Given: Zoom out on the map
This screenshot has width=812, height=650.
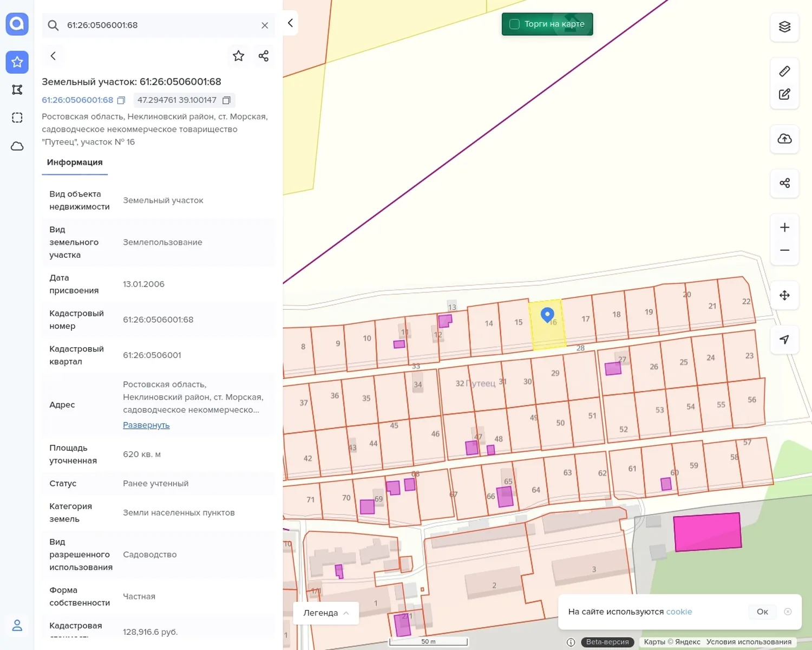Looking at the screenshot, I should click(x=784, y=250).
